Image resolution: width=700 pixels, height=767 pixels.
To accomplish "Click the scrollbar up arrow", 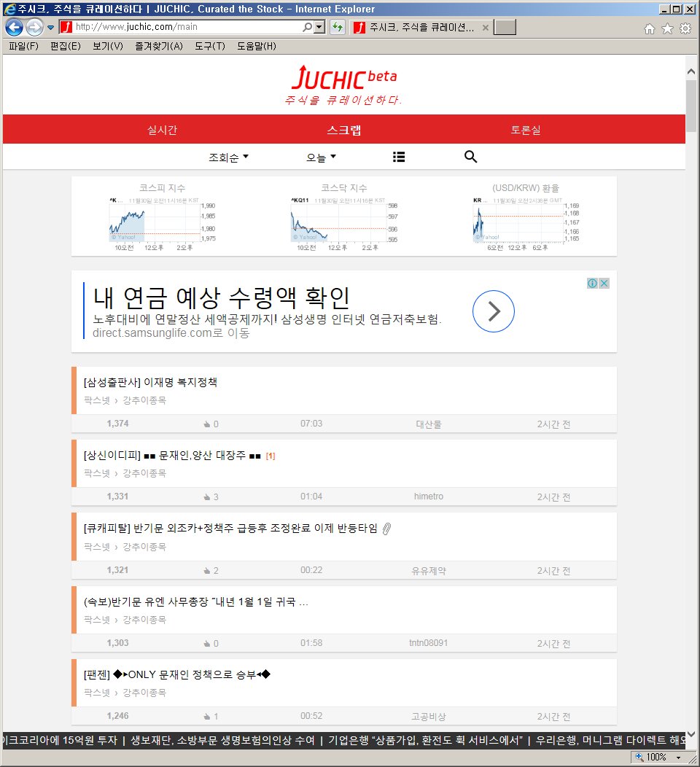I will tap(691, 71).
